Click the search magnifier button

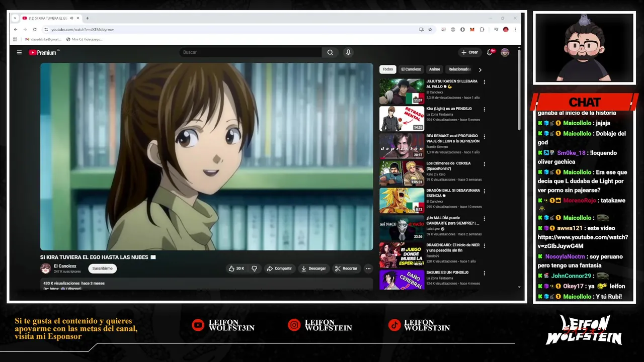(x=330, y=52)
